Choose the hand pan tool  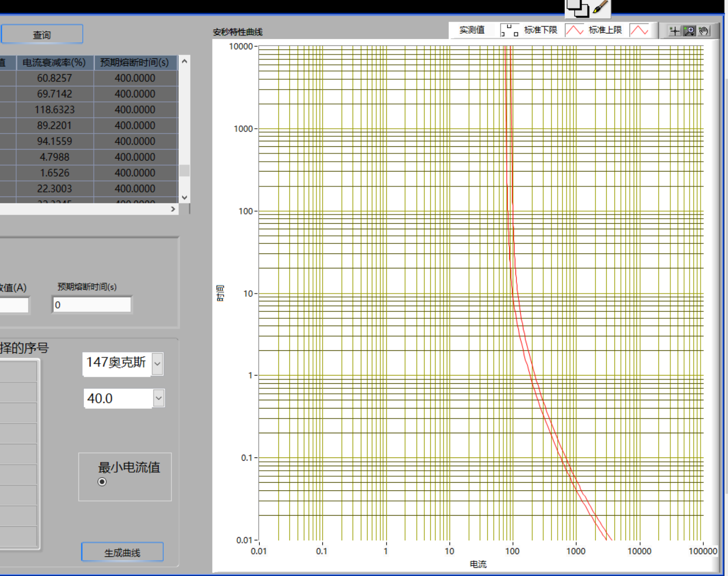[x=704, y=31]
